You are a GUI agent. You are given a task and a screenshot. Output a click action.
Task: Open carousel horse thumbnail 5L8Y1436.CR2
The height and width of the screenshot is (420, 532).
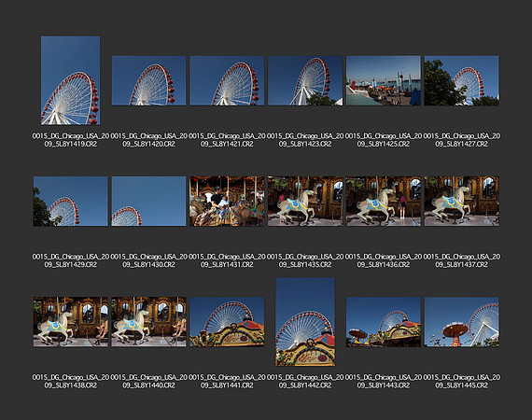coord(384,202)
